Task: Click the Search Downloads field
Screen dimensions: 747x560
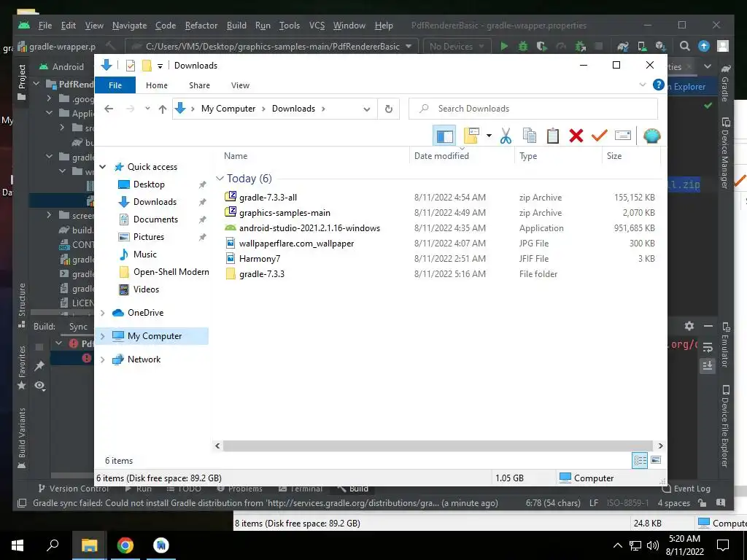Action: click(x=533, y=109)
